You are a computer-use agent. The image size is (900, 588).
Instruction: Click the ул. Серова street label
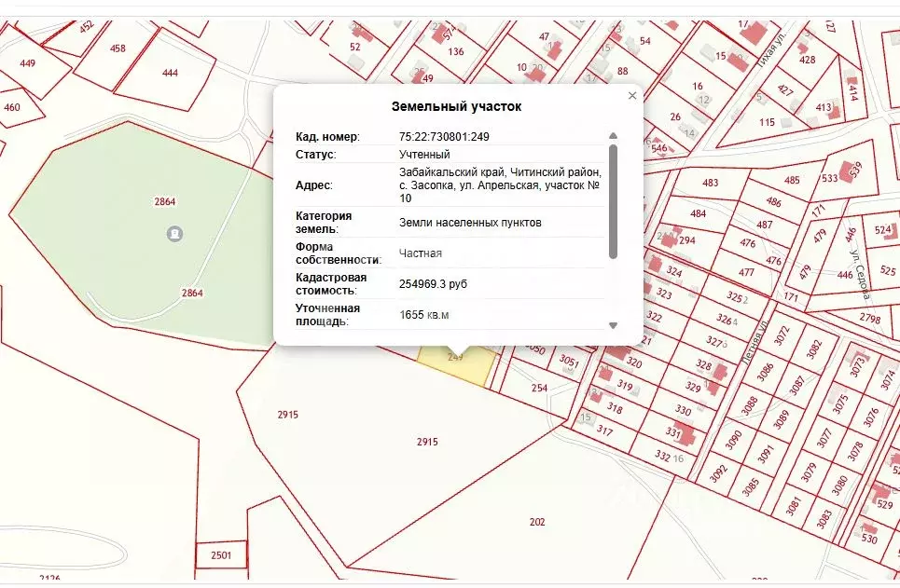859,276
